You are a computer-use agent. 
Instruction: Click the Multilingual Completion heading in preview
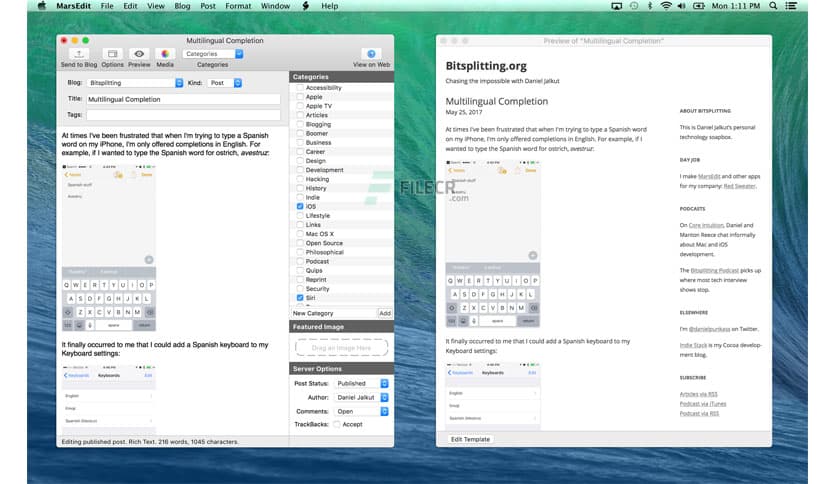(x=496, y=101)
